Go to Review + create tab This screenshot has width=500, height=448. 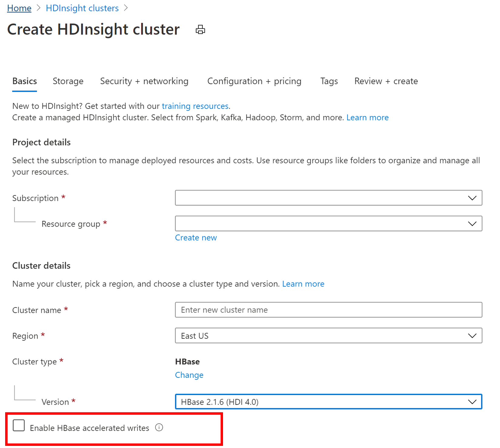pos(385,81)
